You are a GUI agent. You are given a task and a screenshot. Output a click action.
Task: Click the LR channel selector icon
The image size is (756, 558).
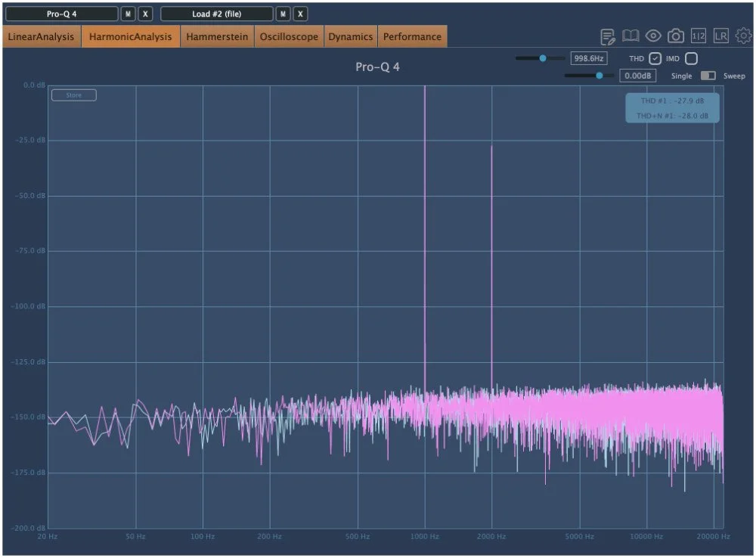(720, 35)
